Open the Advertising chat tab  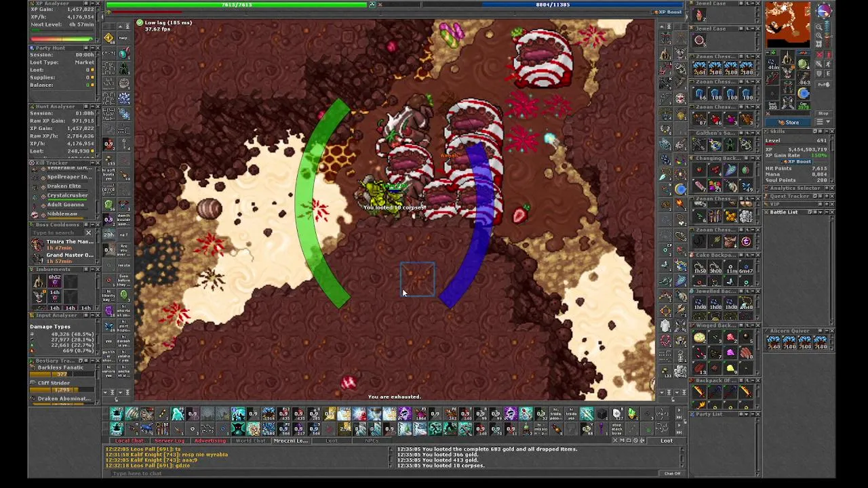pos(210,441)
